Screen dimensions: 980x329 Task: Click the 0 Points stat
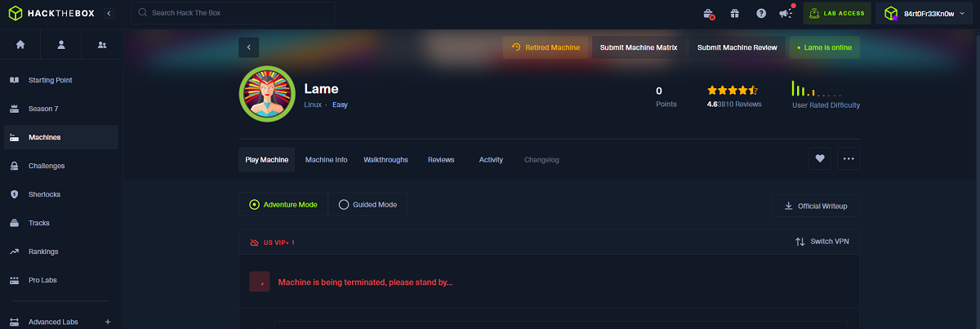point(666,96)
